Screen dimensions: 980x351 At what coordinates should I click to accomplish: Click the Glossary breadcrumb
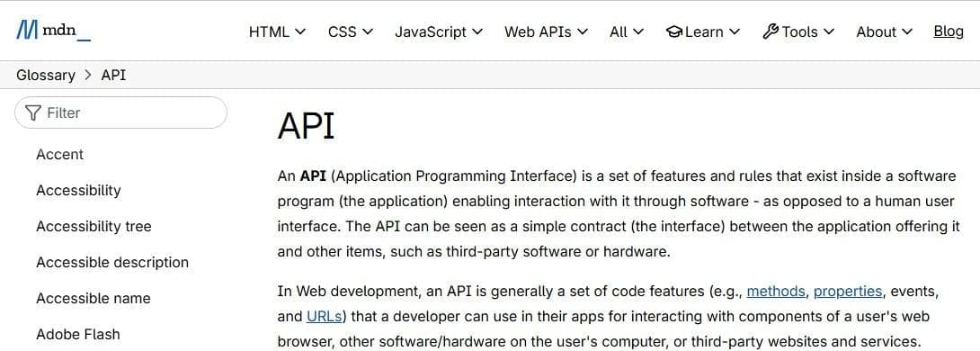[x=46, y=75]
